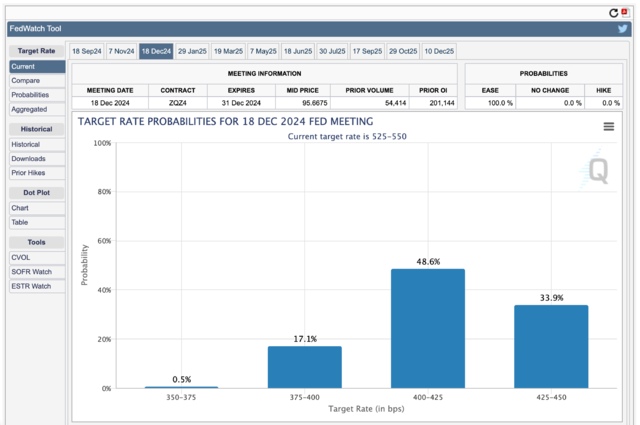Viewport: 640px width, 425px height.
Task: Open SOFR Watch tool
Action: click(x=30, y=272)
